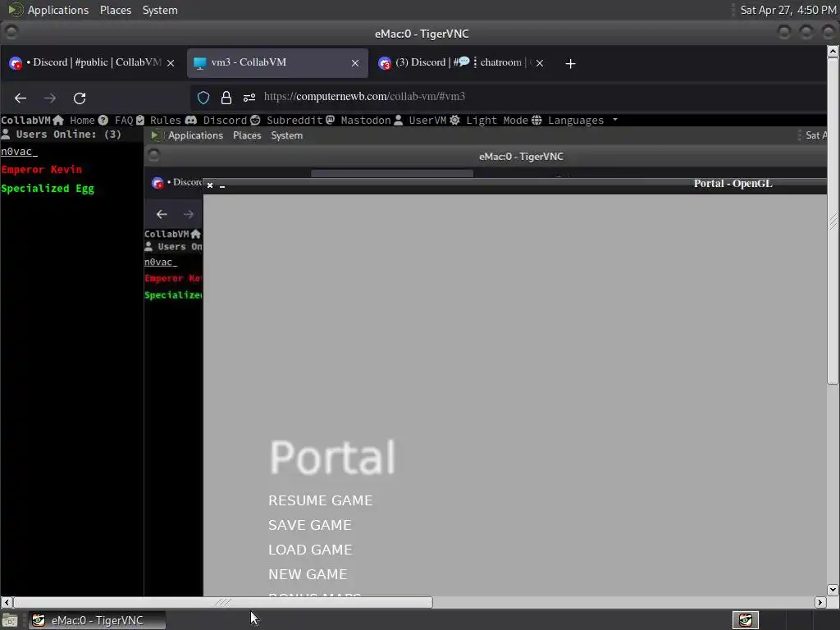
Task: Select user n0vac_ in outer user list
Action: coord(20,152)
